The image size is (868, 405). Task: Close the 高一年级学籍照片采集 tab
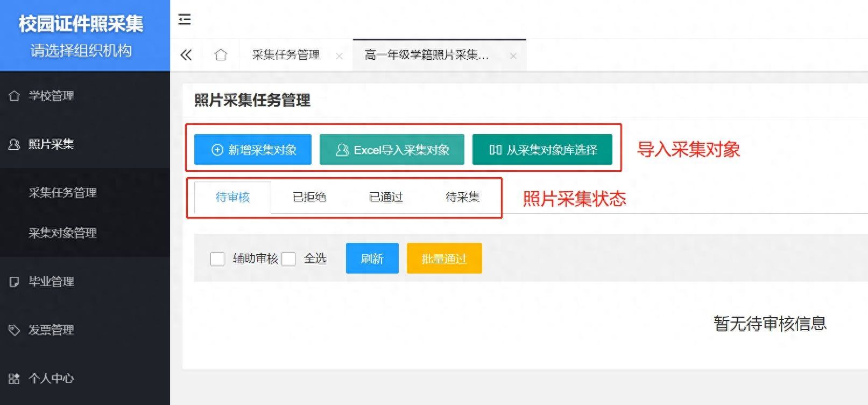point(513,56)
